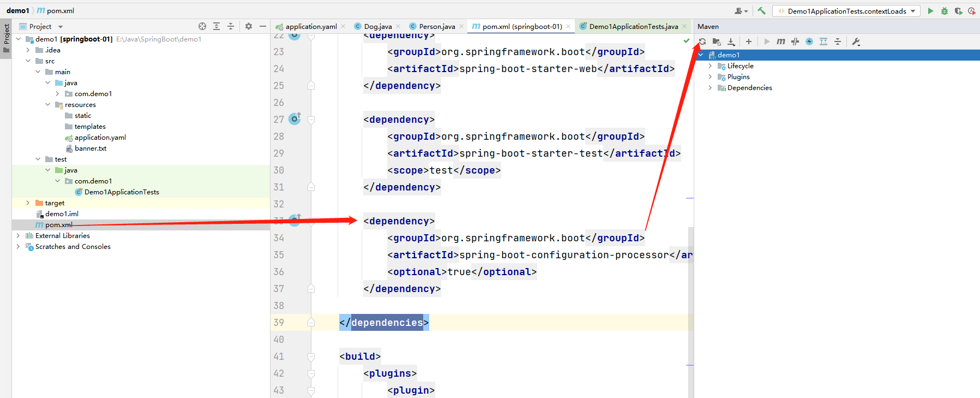Close the Demo1ApplicationTests.java tab
980x398 pixels.
(684, 26)
